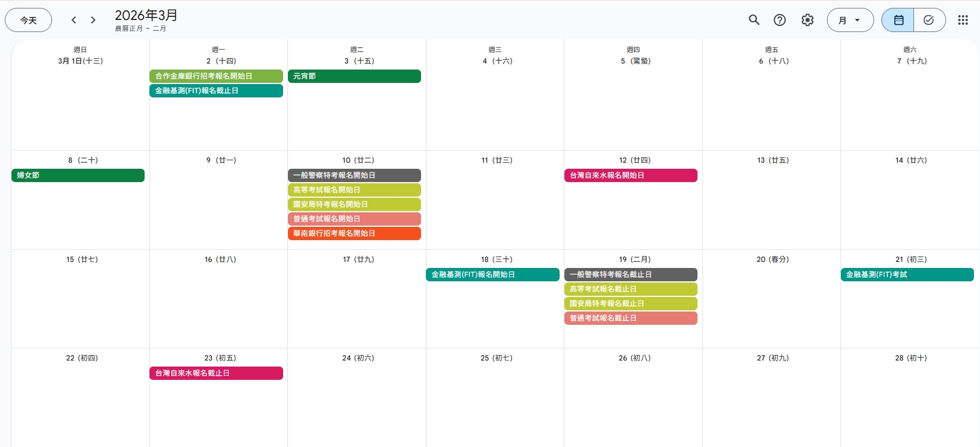Expand the 月 view dropdown

850,20
